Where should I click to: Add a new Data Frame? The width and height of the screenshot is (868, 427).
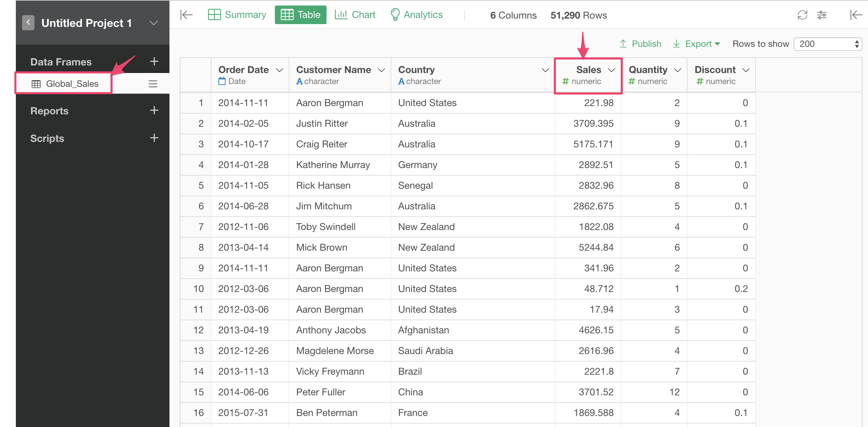click(x=154, y=61)
